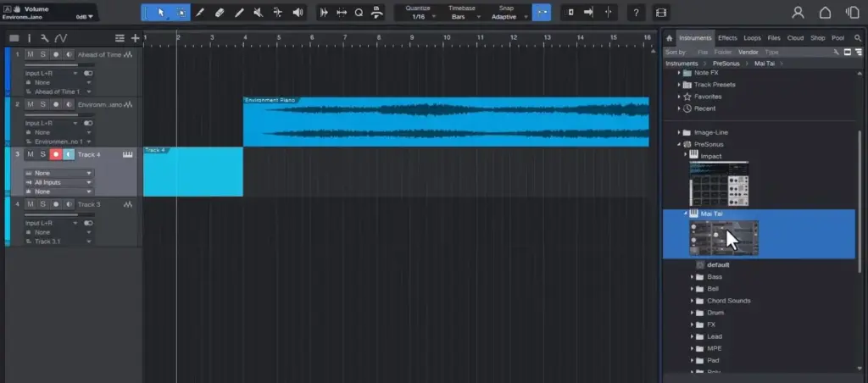Show automation curve icon

coord(61,38)
